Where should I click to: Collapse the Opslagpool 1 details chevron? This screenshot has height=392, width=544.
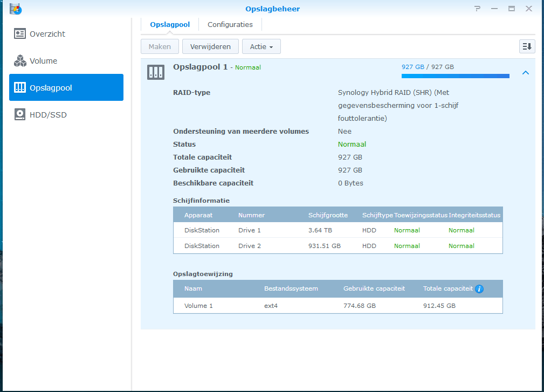click(x=526, y=73)
